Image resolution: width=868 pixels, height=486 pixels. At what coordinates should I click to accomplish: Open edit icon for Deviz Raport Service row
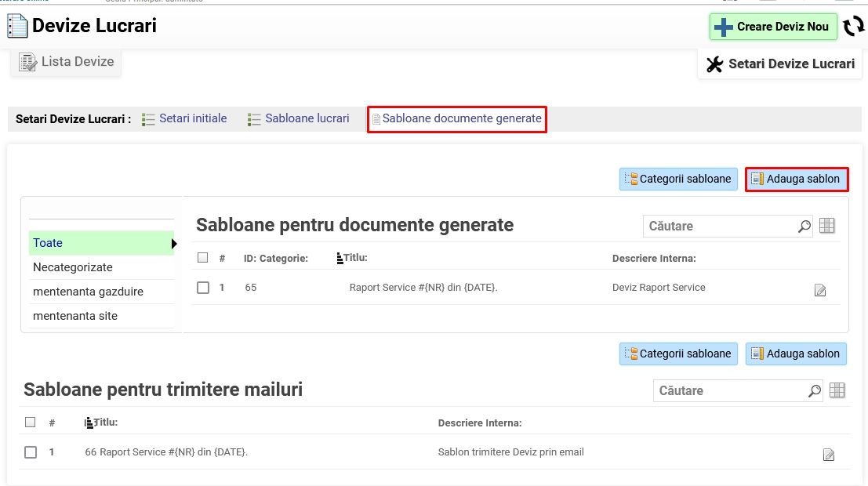820,290
